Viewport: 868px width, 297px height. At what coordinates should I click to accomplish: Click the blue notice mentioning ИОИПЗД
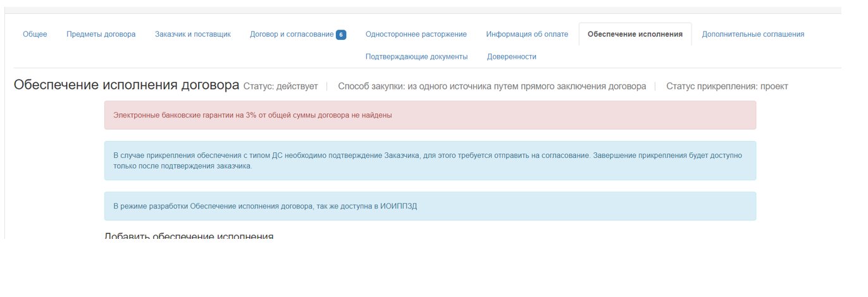tap(430, 206)
